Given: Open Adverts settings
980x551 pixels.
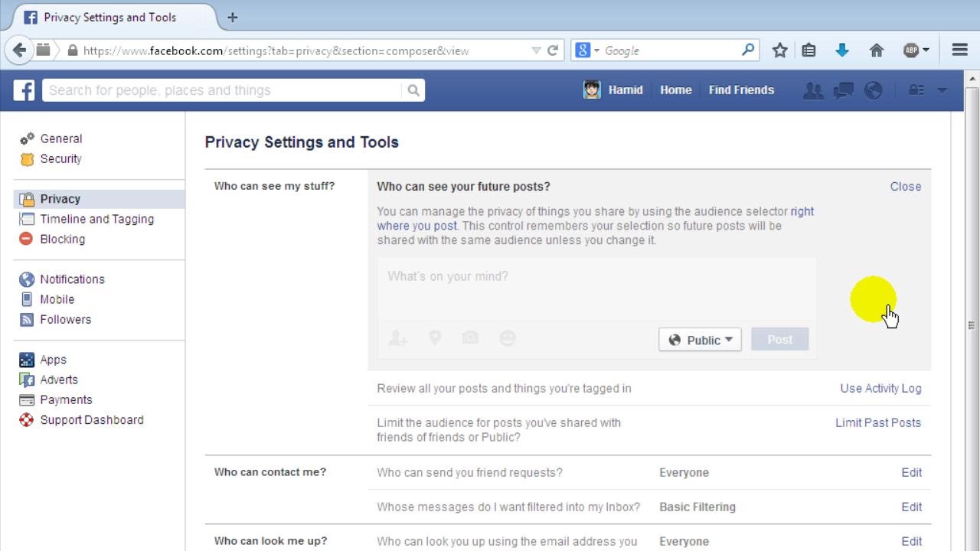Looking at the screenshot, I should 59,380.
